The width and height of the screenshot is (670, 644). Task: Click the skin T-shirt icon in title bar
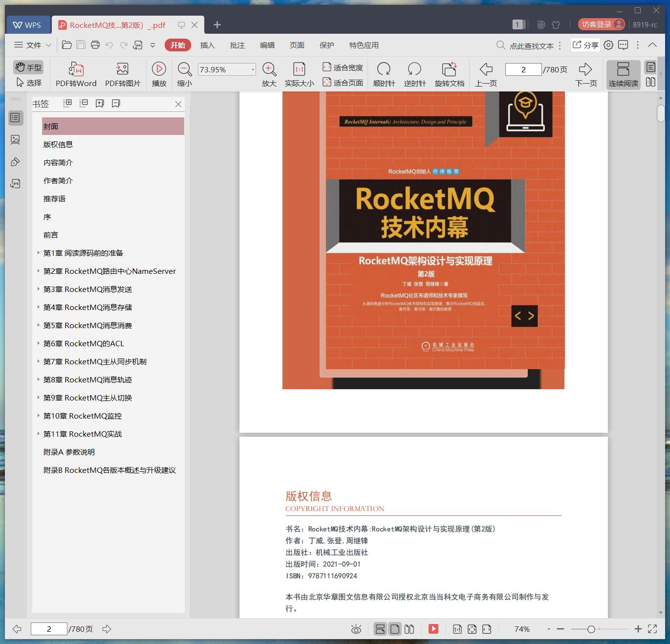click(x=556, y=24)
